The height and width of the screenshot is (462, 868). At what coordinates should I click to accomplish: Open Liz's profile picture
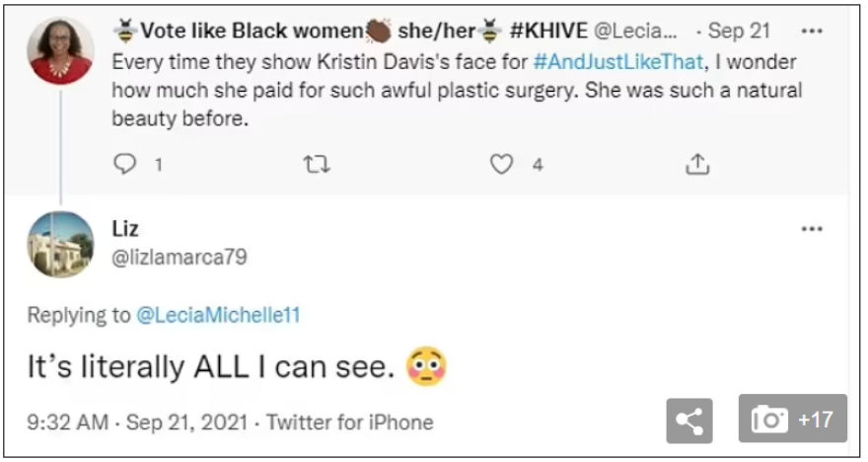[x=60, y=244]
